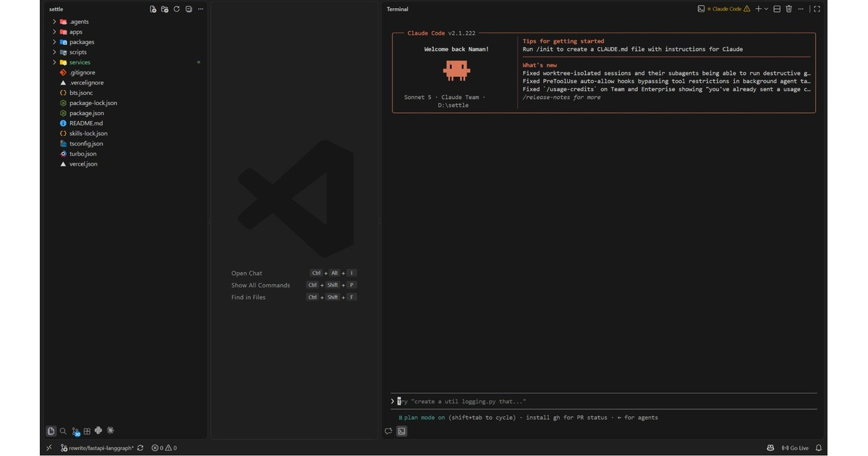Click the Claude Code prompt input line
The width and height of the screenshot is (868, 456).
tap(603, 401)
